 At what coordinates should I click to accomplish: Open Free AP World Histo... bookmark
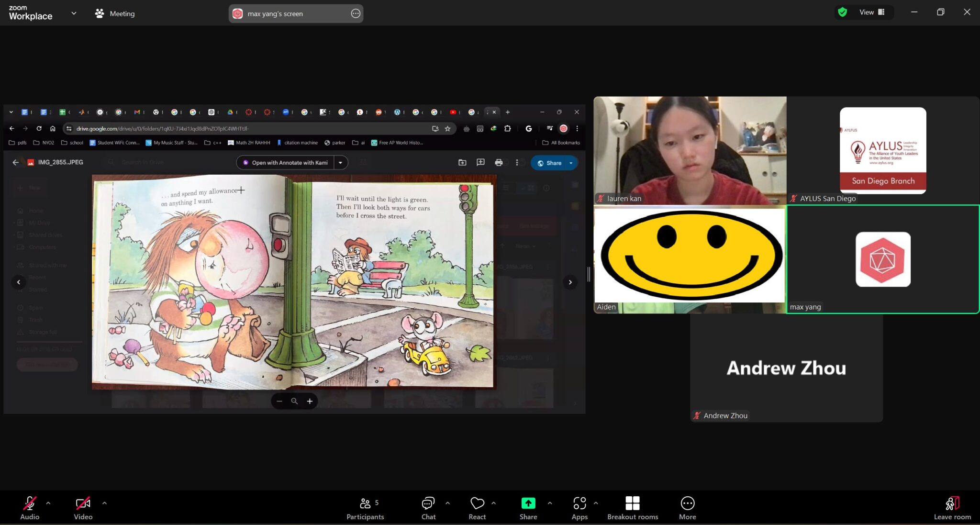[x=397, y=143]
